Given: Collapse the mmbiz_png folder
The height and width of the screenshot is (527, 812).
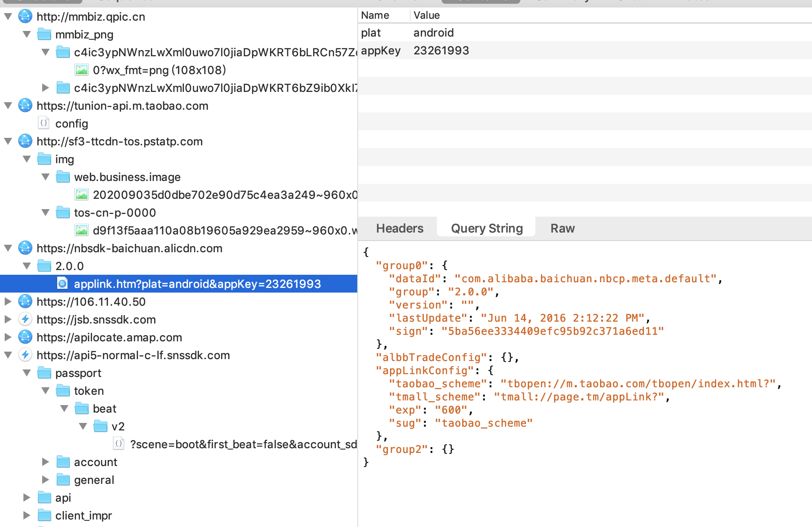Looking at the screenshot, I should tap(27, 34).
